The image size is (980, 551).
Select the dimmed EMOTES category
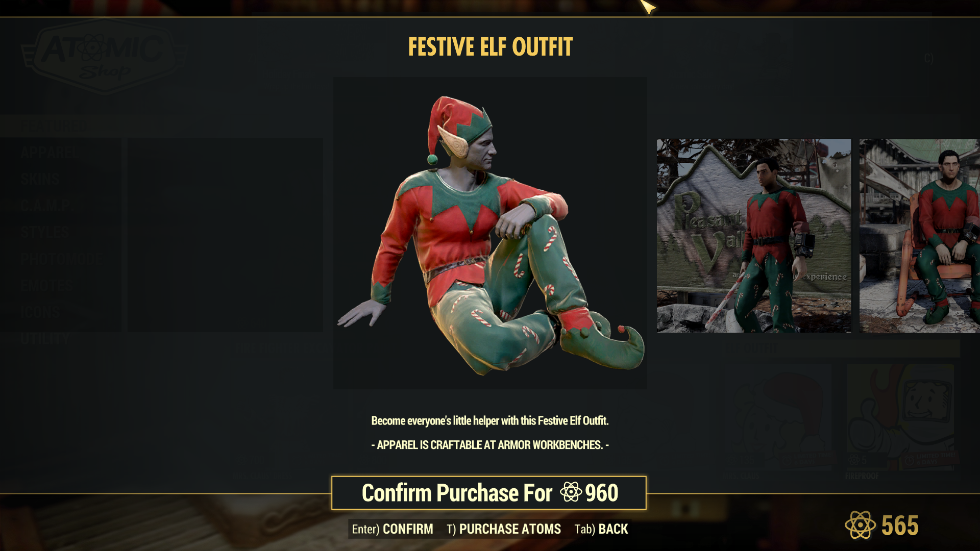(x=47, y=286)
